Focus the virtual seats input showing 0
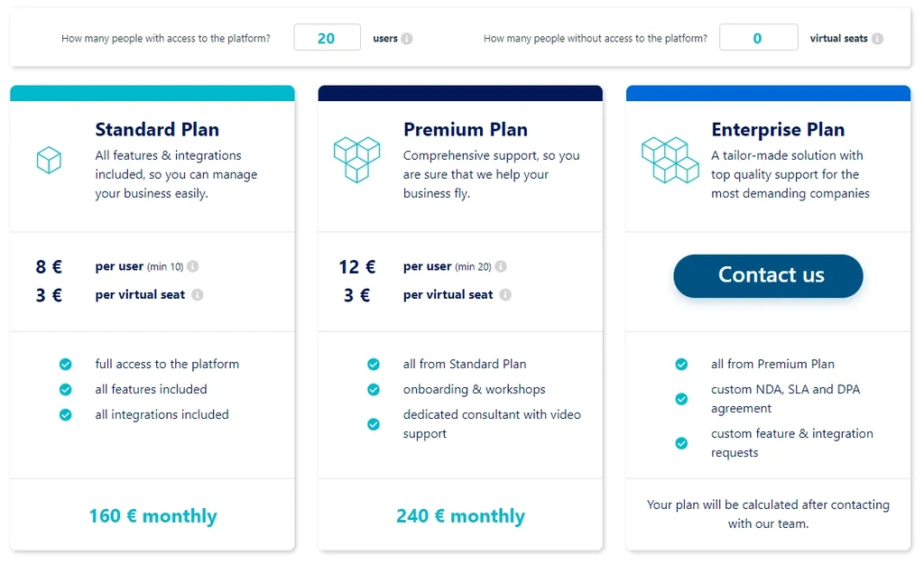 [758, 37]
